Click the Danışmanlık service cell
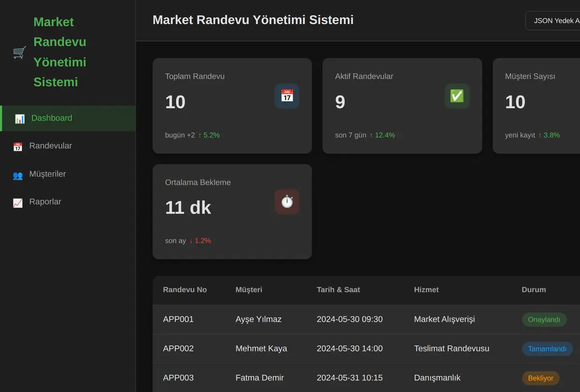 tap(437, 377)
